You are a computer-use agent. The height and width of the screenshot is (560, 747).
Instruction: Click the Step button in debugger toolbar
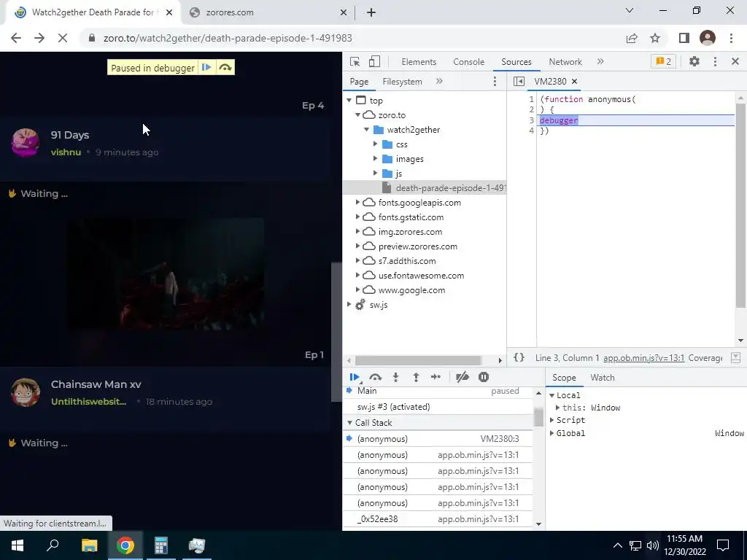[x=436, y=377]
